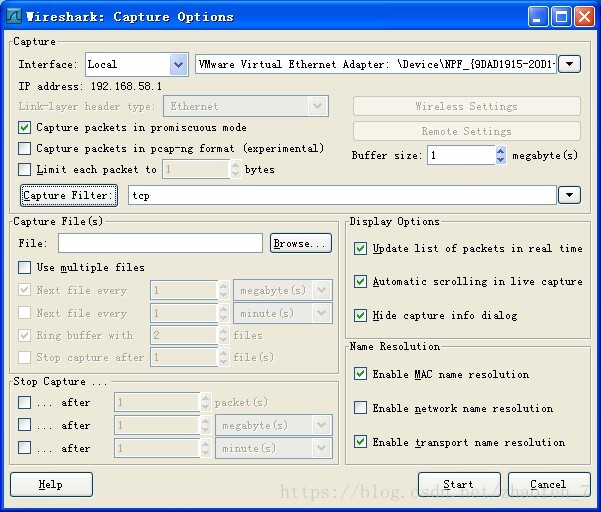Click the Buffer size value field

pyautogui.click(x=461, y=155)
